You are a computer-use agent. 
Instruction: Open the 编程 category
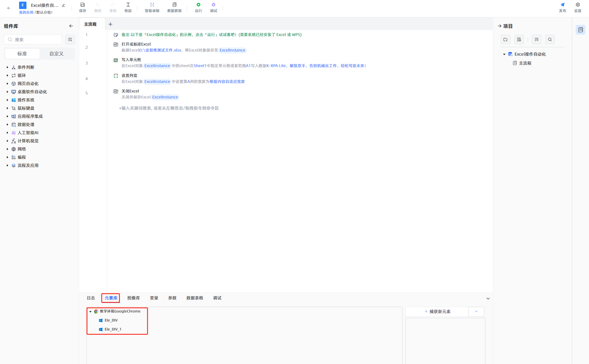(x=22, y=157)
